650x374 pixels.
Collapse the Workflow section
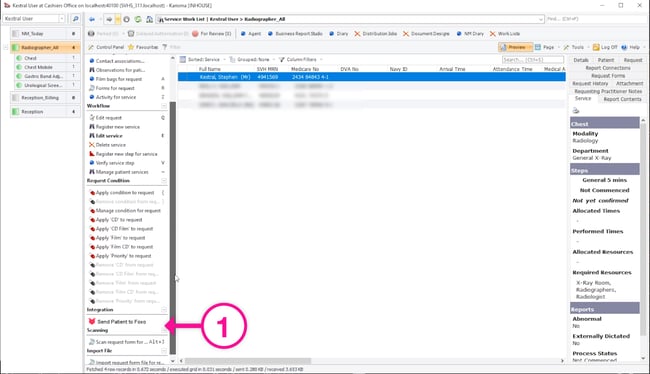click(x=164, y=106)
